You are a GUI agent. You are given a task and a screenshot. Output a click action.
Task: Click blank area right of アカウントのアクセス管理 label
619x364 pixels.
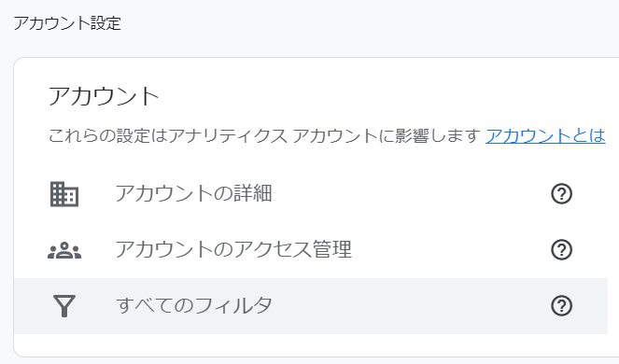[450, 250]
